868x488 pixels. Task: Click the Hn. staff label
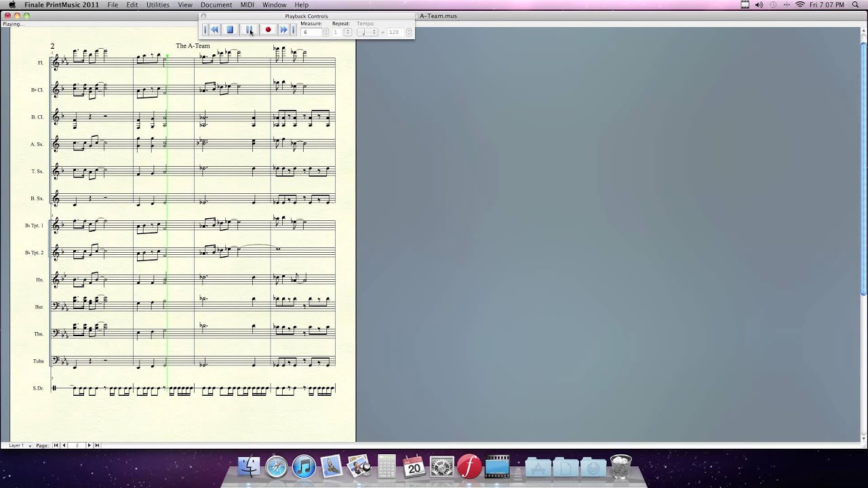(x=40, y=279)
